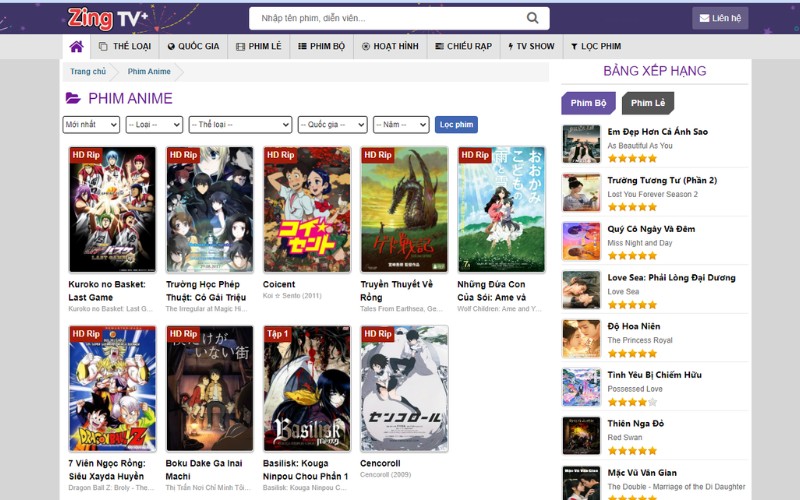This screenshot has height=500, width=800.
Task: Open Độ Hoa Niên ranking thumbnail
Action: pos(582,339)
